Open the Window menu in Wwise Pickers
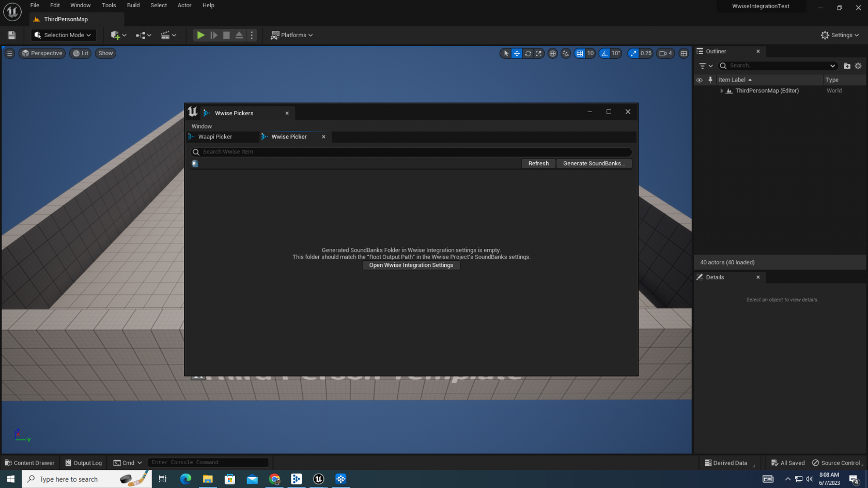The height and width of the screenshot is (488, 868). click(202, 126)
